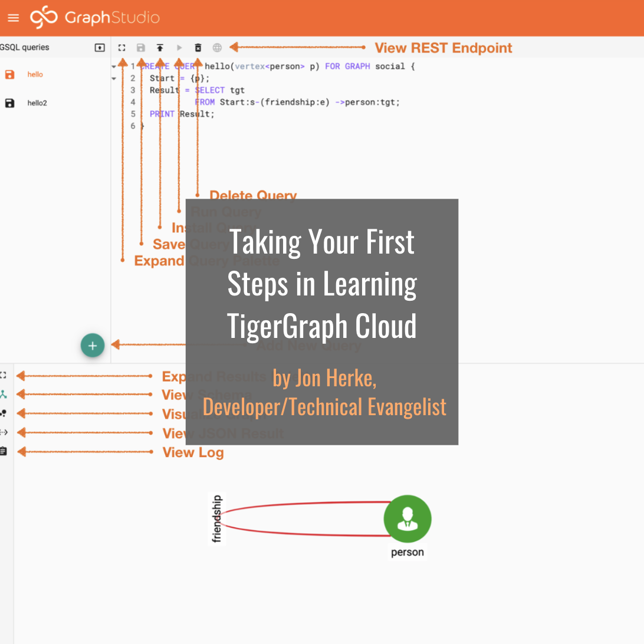
Task: Switch to the visualize graph result icon
Action: pyautogui.click(x=4, y=413)
